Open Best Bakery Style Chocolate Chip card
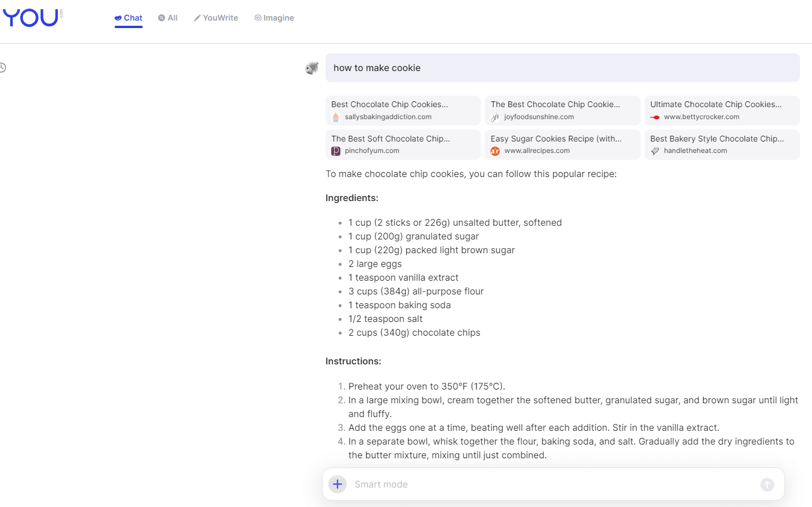812x507 pixels. click(x=721, y=144)
